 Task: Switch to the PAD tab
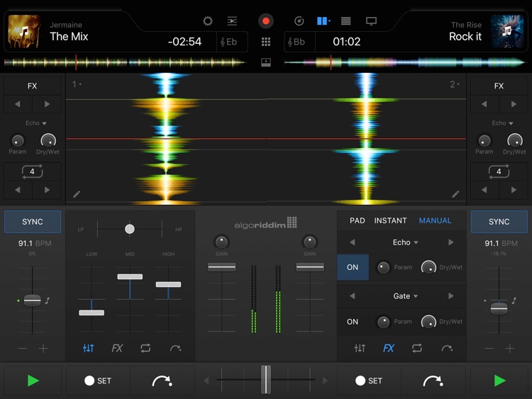pyautogui.click(x=358, y=220)
